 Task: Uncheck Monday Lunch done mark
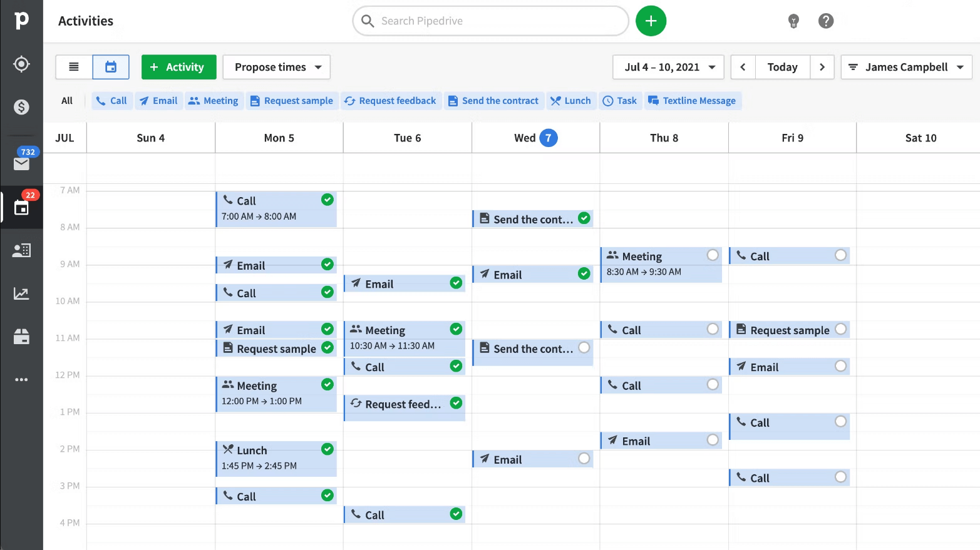[x=328, y=449]
